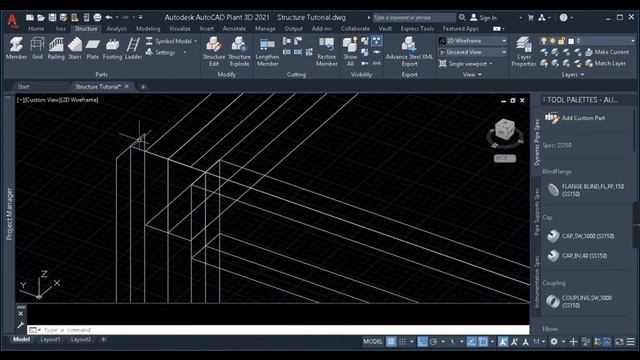Click Restore Member tool
The height and width of the screenshot is (360, 640).
tap(327, 51)
